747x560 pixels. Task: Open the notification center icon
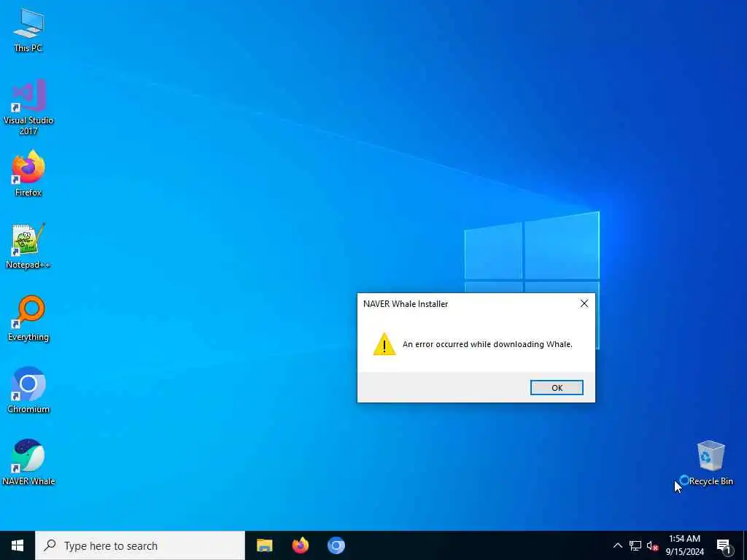(x=724, y=545)
